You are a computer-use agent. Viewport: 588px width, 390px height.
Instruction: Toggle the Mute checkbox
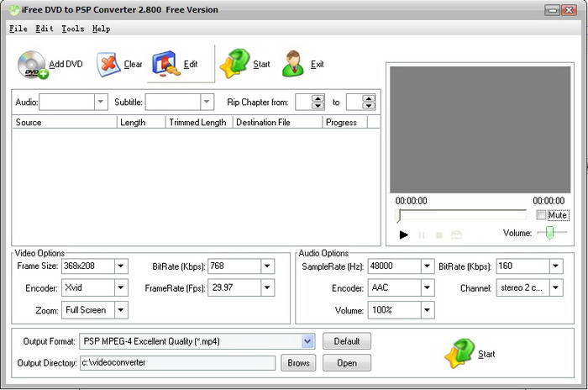(541, 214)
